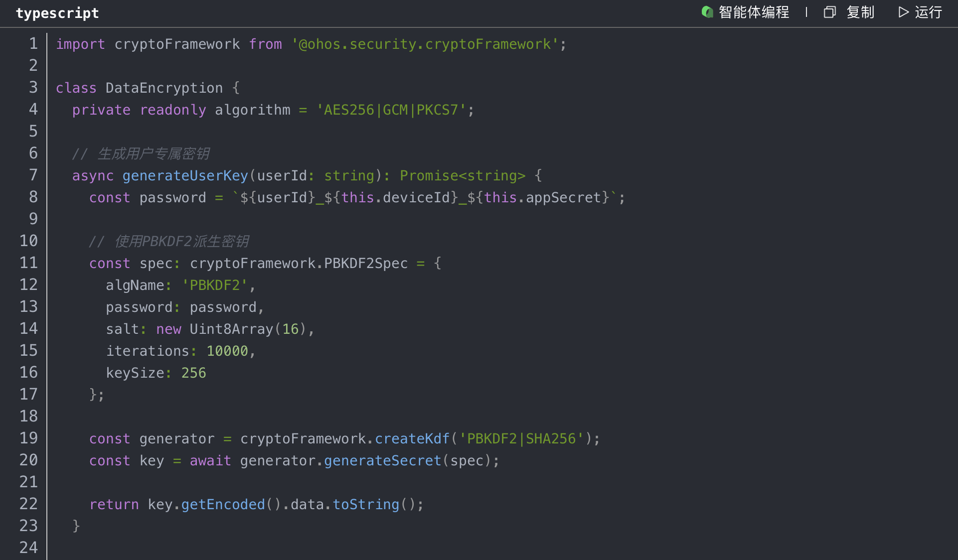Image resolution: width=958 pixels, height=560 pixels.
Task: Place cursor on the generateUserKey method name
Action: [x=185, y=175]
